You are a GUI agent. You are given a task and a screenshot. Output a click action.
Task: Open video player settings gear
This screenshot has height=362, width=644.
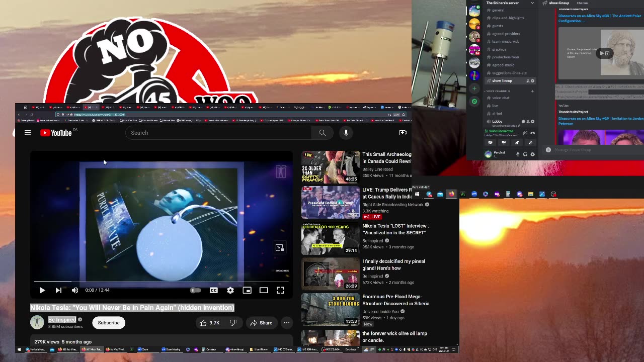click(x=230, y=290)
